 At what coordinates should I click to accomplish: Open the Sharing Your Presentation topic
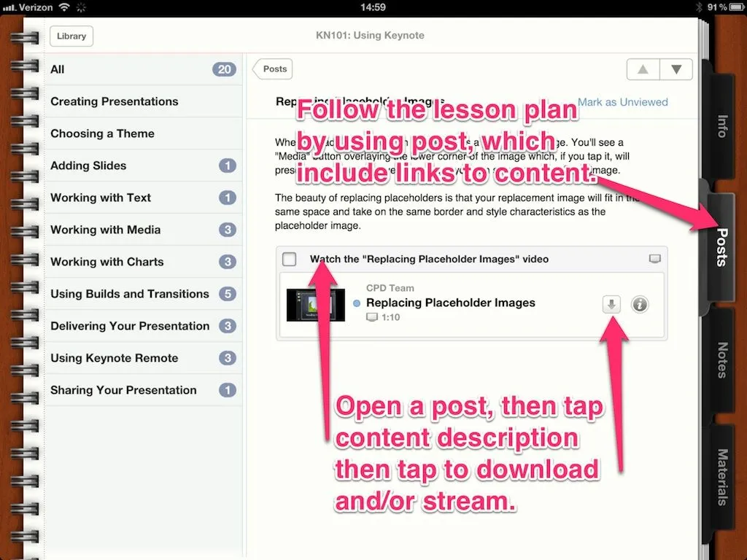tap(142, 390)
